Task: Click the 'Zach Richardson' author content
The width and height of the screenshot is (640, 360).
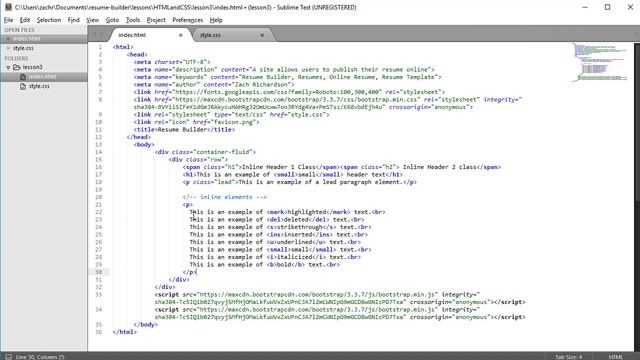Action: click(x=261, y=84)
